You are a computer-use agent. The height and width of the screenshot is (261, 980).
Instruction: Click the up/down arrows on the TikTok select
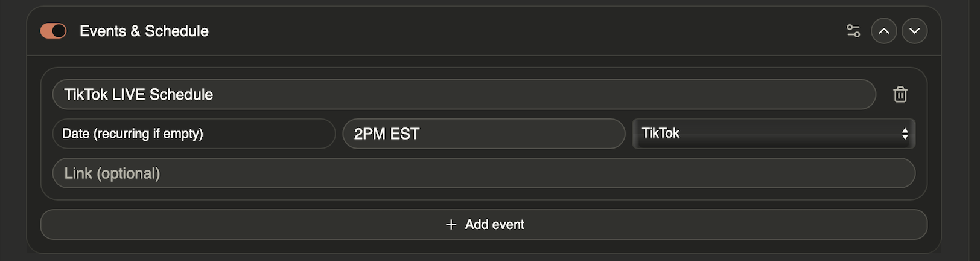click(x=905, y=134)
